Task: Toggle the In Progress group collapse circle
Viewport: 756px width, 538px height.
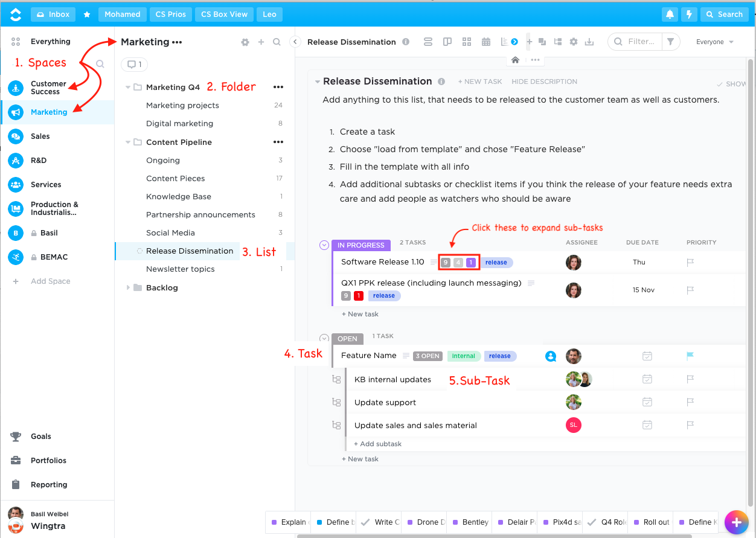Action: pos(324,245)
